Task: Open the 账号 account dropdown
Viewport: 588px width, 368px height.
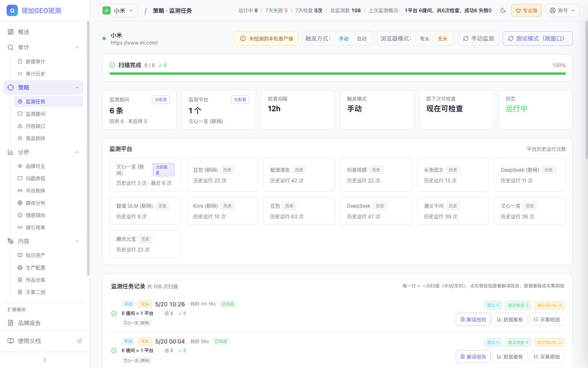Action: 562,11
